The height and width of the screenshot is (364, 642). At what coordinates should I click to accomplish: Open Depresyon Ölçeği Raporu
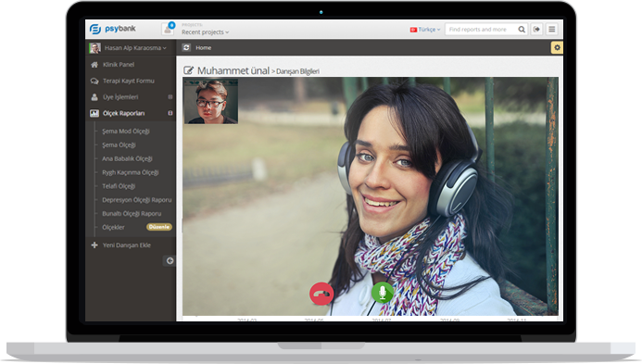click(x=137, y=200)
